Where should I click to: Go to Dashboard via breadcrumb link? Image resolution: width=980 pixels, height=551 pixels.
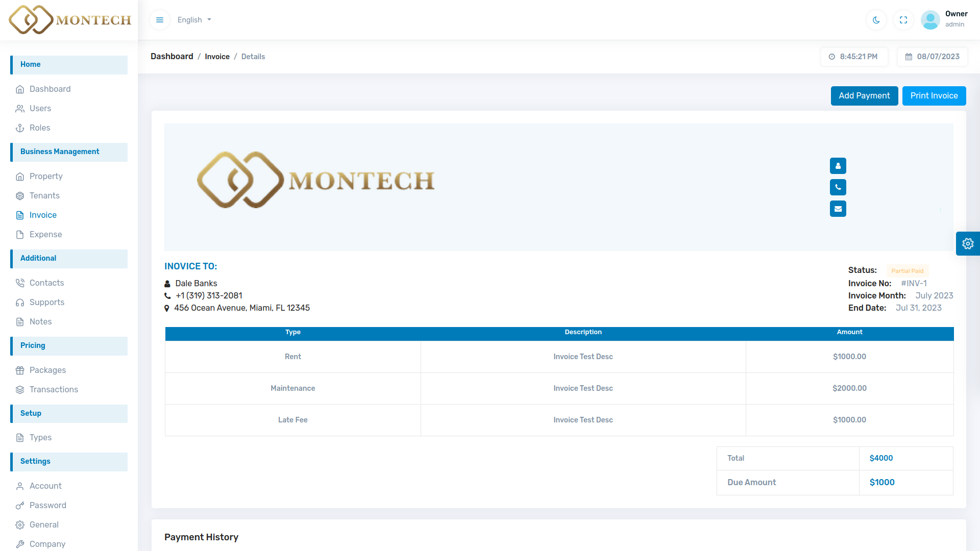171,57
